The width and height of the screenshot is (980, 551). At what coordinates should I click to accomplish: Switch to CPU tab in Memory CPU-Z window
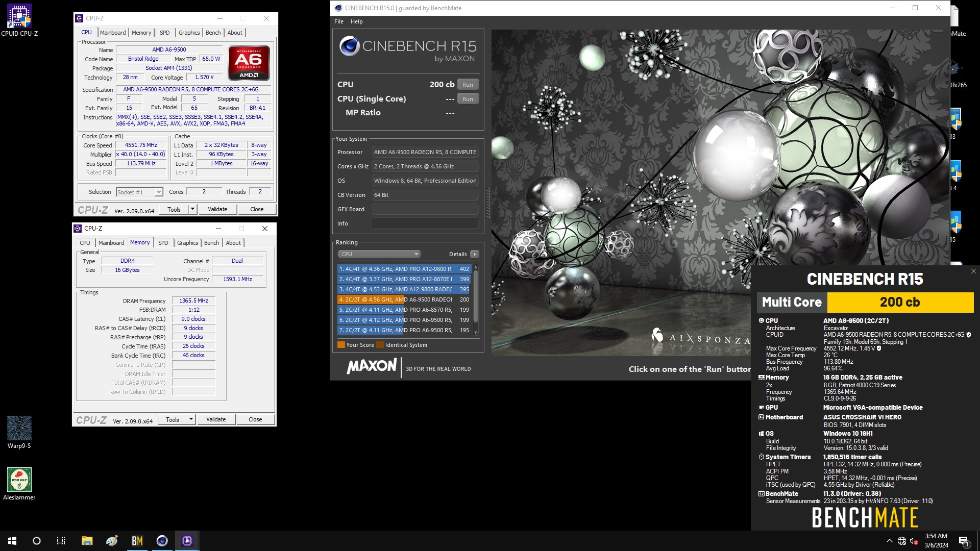click(x=85, y=243)
